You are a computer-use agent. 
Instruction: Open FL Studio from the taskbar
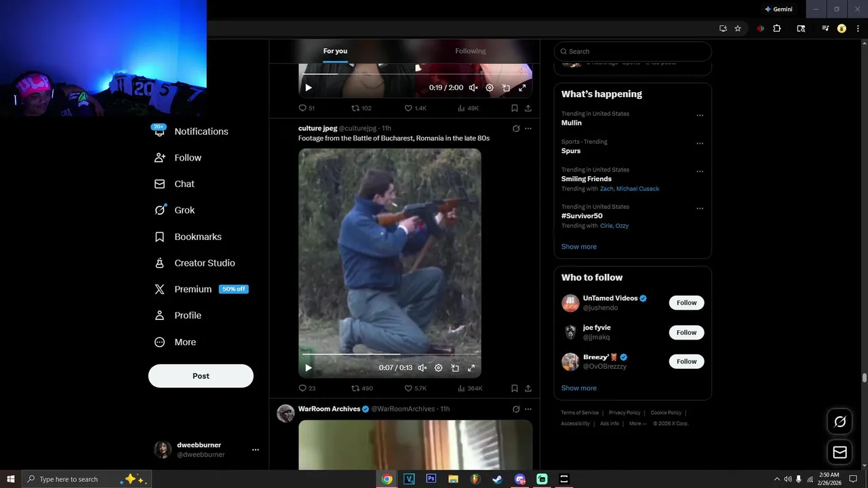(x=475, y=479)
